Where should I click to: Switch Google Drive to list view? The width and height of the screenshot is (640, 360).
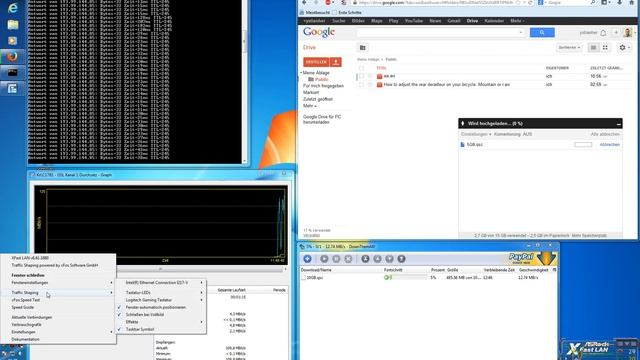(593, 48)
